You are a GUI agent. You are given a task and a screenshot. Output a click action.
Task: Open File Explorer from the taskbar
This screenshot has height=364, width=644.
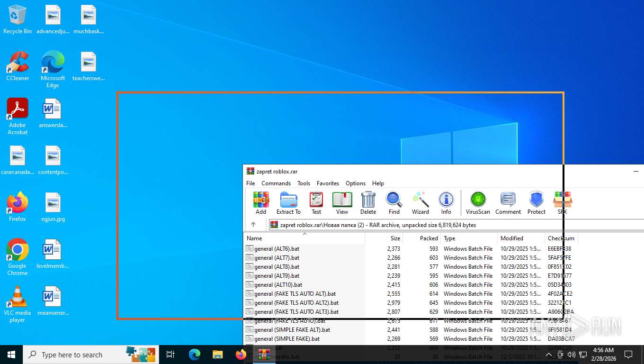217,355
